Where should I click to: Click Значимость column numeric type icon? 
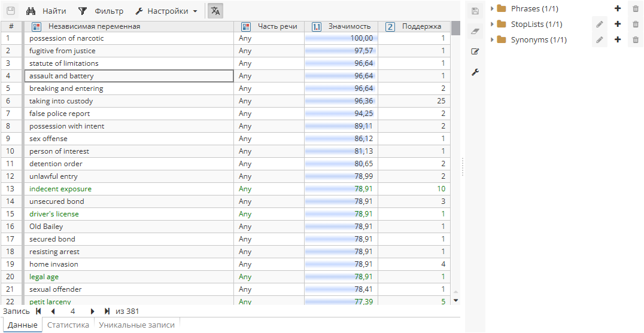(x=317, y=27)
